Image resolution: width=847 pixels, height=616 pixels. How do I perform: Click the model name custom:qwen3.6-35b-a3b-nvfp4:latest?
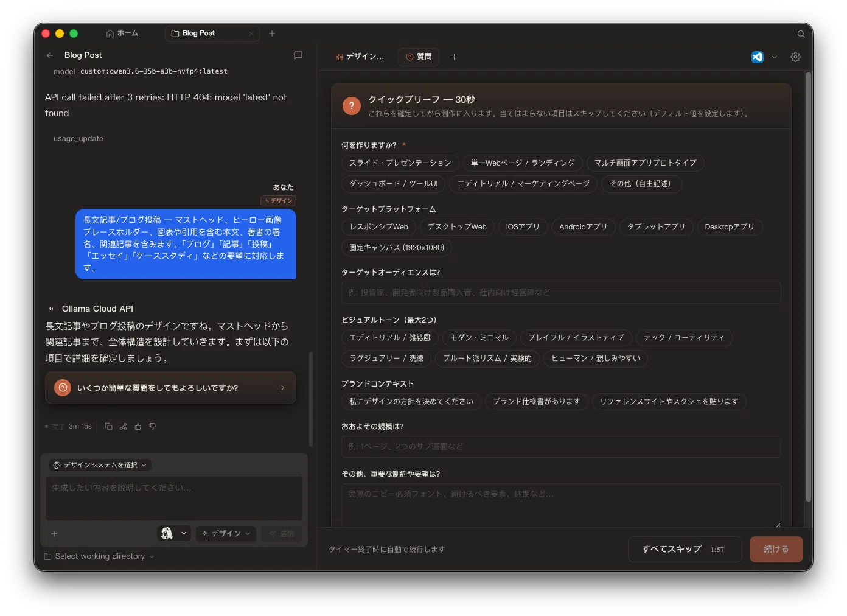click(154, 72)
